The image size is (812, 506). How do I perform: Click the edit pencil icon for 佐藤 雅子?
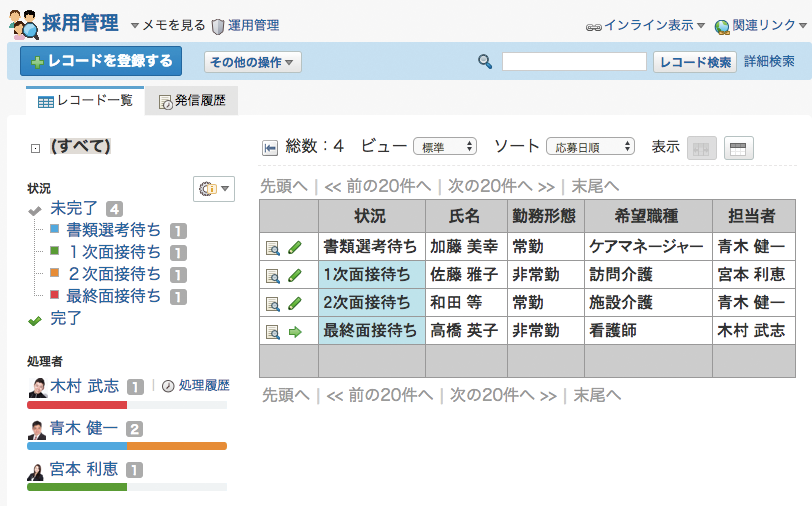click(x=295, y=276)
